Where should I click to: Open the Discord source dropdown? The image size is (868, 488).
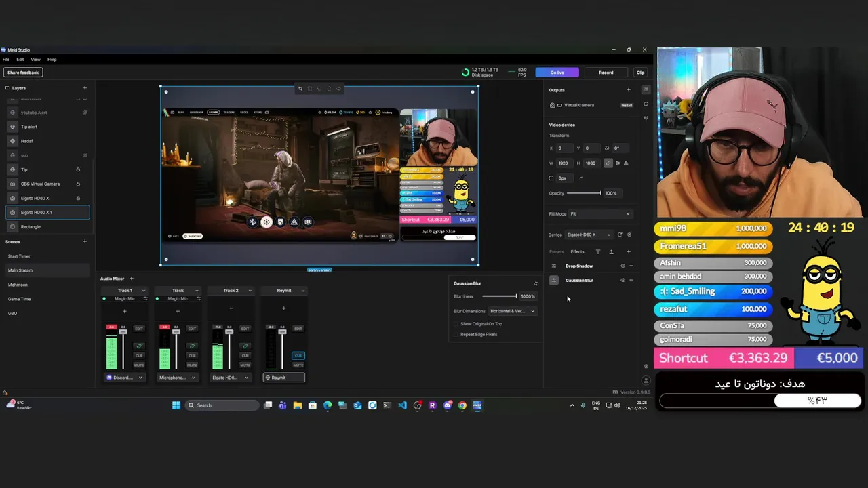[x=125, y=378]
